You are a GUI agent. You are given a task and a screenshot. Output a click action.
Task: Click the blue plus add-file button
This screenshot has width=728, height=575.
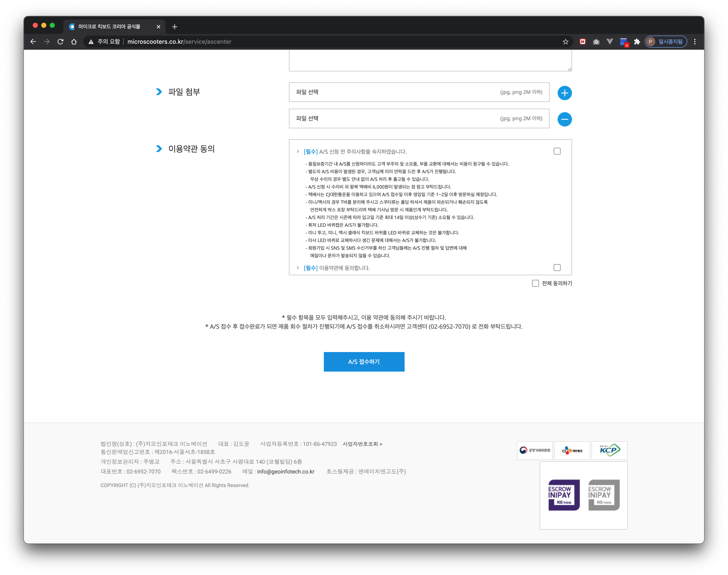coord(564,93)
